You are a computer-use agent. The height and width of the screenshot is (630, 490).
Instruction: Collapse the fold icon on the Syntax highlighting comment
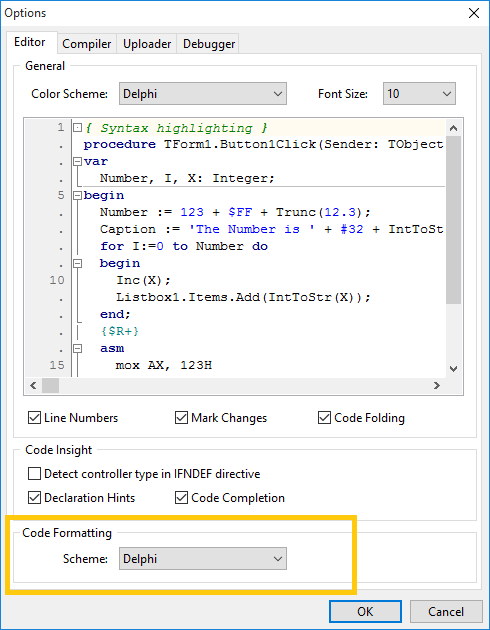point(77,128)
